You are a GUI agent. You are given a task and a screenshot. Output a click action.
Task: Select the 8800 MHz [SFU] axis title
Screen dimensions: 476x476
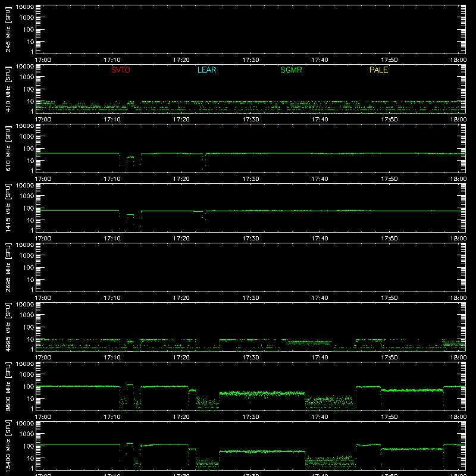[8, 386]
